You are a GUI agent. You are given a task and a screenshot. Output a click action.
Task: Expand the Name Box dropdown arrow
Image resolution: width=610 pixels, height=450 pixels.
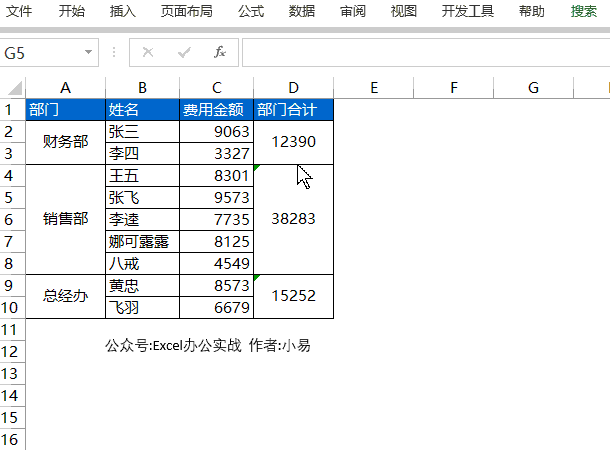88,52
